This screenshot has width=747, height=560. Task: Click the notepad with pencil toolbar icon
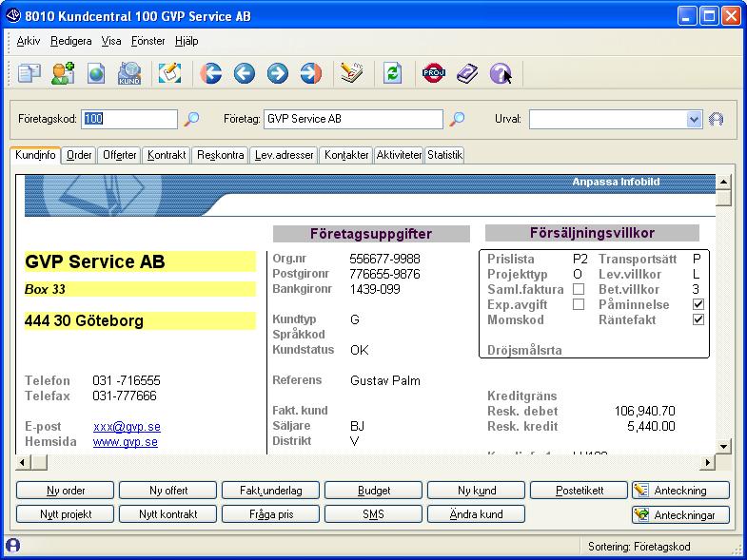tap(351, 74)
